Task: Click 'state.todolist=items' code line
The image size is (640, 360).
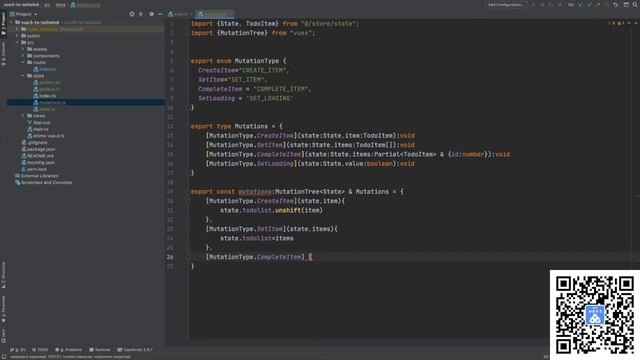Action: pyautogui.click(x=257, y=238)
